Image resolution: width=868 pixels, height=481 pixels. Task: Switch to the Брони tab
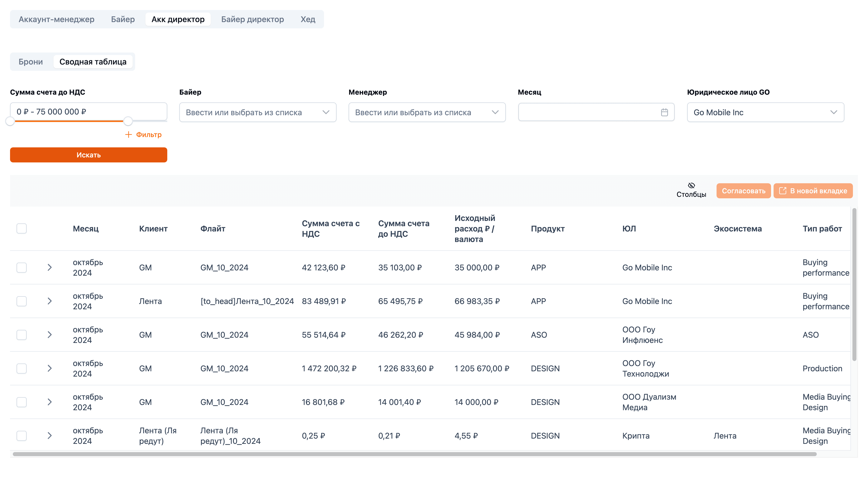[31, 62]
